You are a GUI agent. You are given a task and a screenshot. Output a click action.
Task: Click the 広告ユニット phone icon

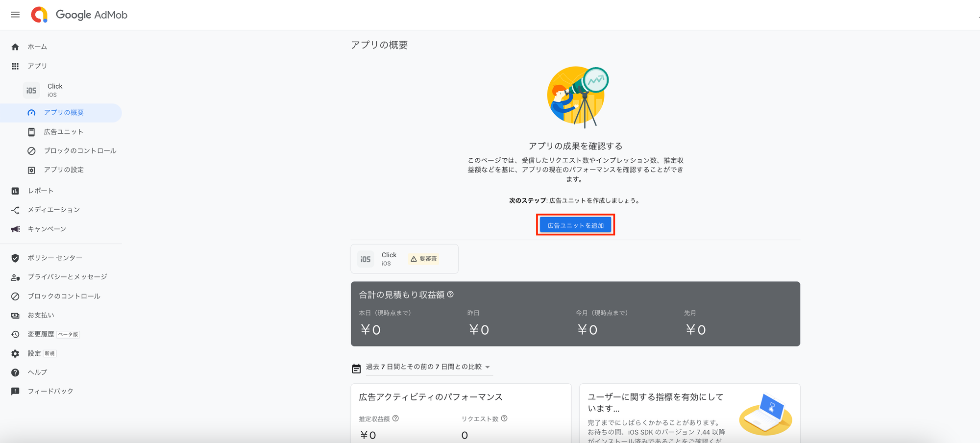(31, 132)
